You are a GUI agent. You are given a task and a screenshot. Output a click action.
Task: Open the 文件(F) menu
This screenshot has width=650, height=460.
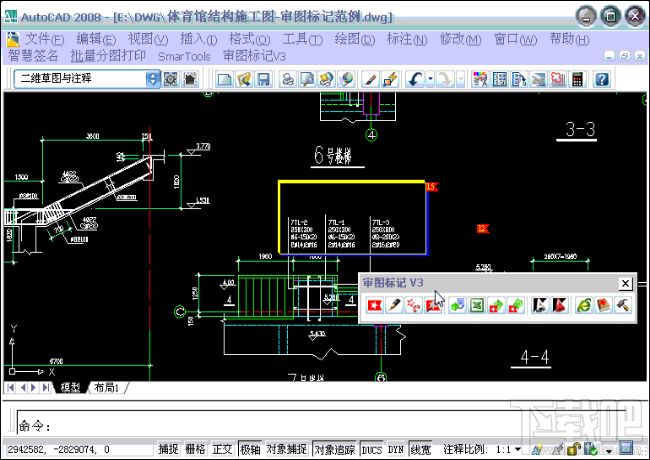pos(44,39)
